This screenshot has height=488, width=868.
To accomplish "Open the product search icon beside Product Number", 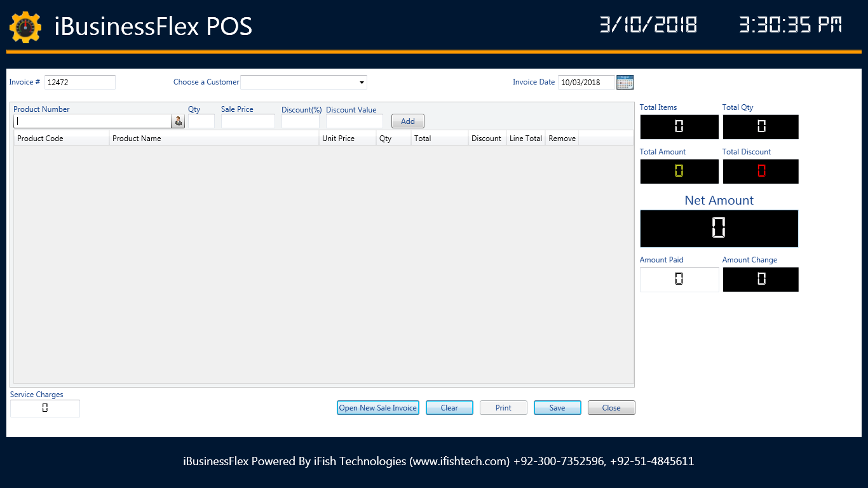I will pos(178,121).
